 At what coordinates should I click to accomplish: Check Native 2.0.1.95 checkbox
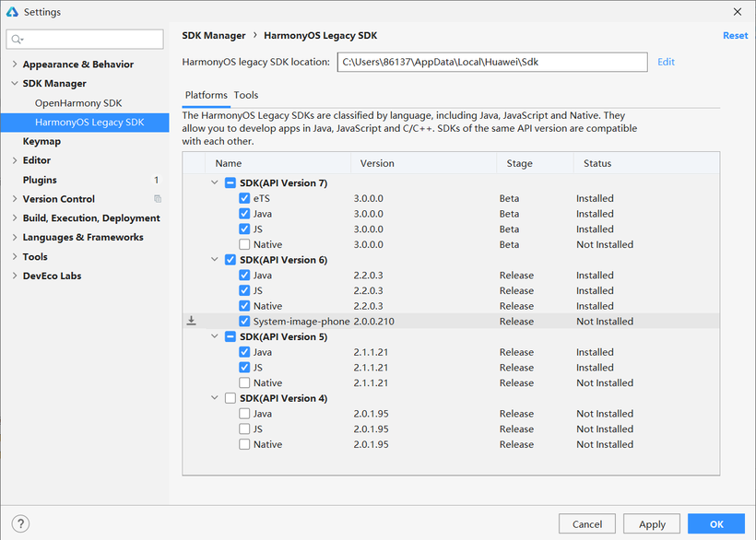click(x=244, y=444)
